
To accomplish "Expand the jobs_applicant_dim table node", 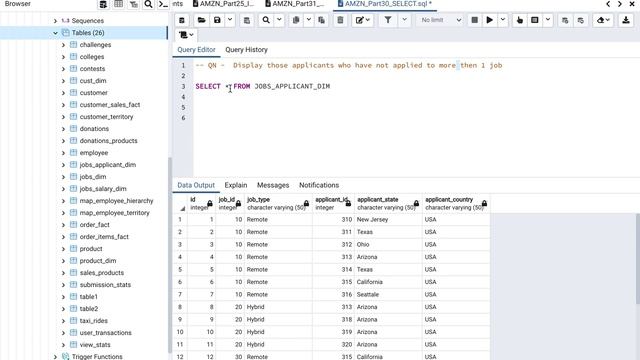I will coord(63,165).
